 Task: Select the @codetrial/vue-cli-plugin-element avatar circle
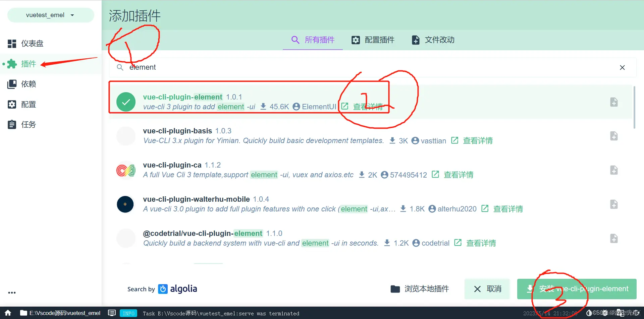click(126, 238)
